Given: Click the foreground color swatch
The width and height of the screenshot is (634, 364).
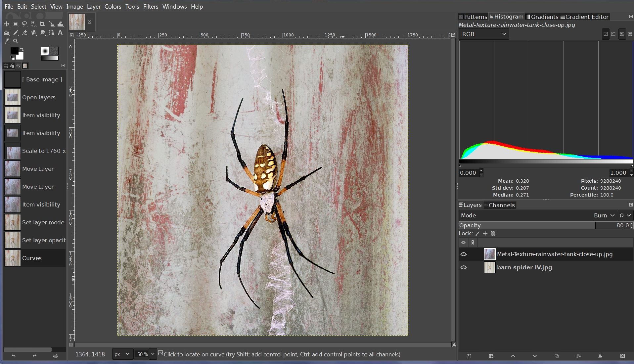Looking at the screenshot, I should (14, 51).
